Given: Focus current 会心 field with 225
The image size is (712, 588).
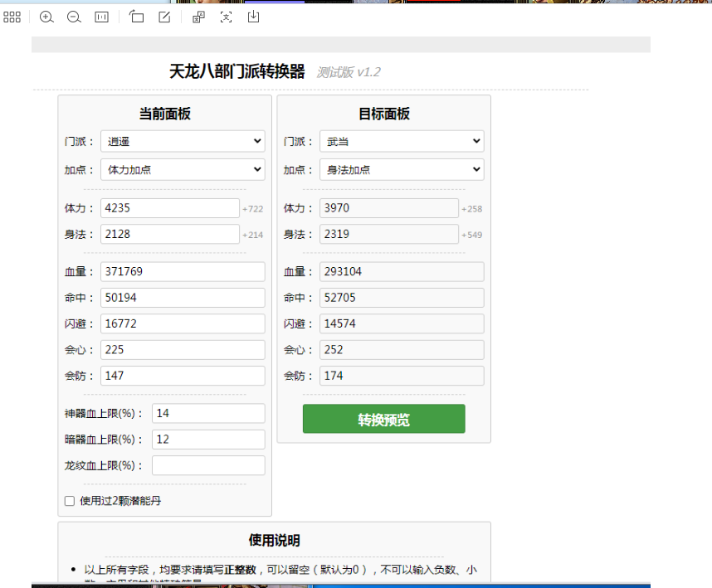Looking at the screenshot, I should tap(183, 350).
